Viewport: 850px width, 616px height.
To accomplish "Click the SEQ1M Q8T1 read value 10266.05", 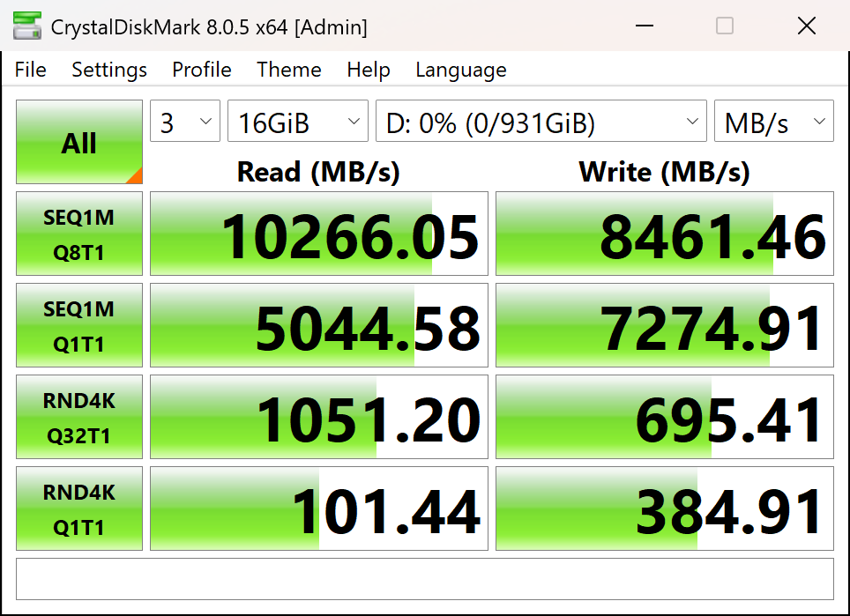I will click(x=319, y=234).
